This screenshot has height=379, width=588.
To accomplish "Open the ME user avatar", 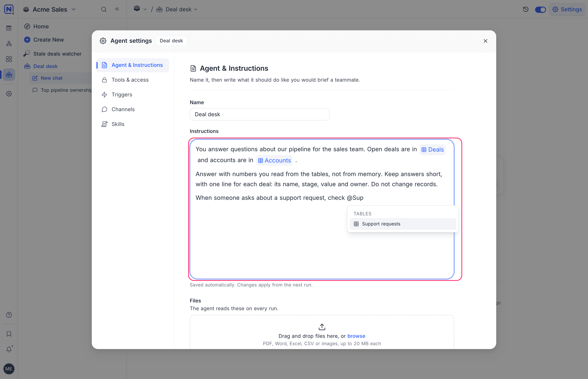I will click(9, 369).
